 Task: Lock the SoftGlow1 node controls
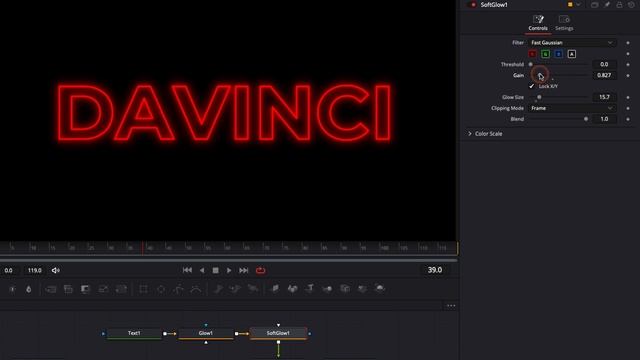619,4
